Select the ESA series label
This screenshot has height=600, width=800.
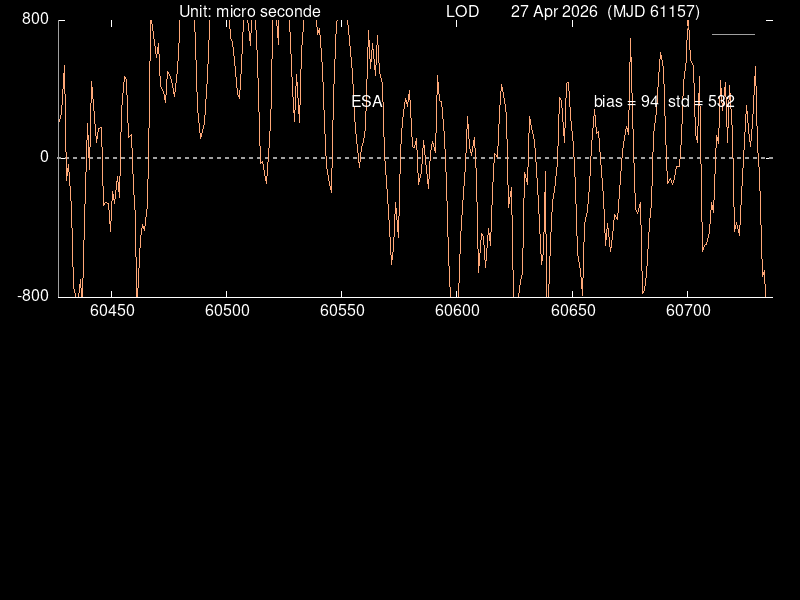tap(367, 102)
